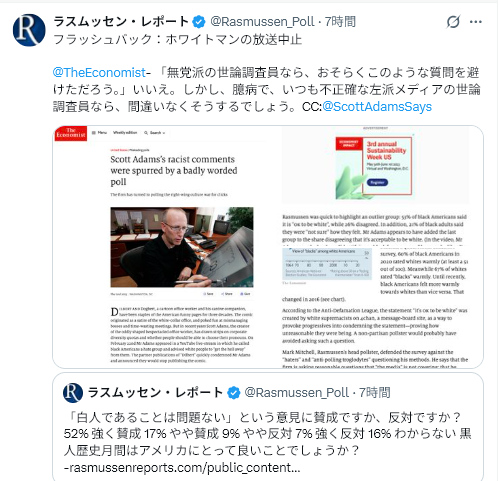Open the @ScottAdamsSays mention link

pyautogui.click(x=377, y=107)
